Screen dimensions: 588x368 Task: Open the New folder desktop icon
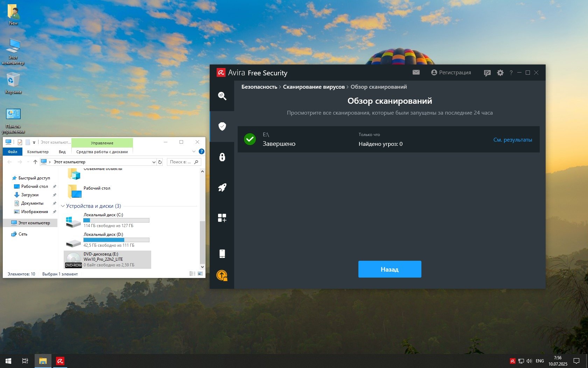point(13,15)
